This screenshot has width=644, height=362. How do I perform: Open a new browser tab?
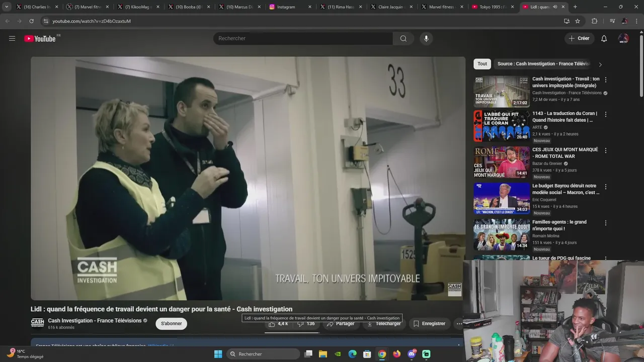[x=575, y=7]
